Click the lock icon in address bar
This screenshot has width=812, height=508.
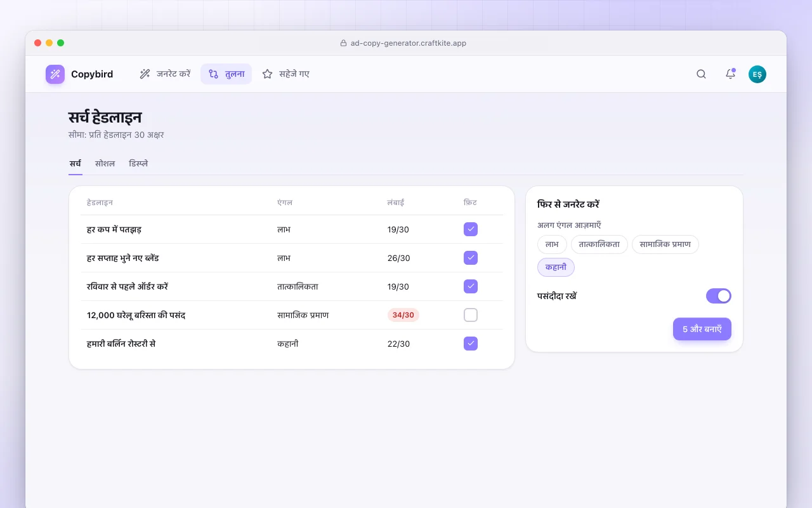343,43
